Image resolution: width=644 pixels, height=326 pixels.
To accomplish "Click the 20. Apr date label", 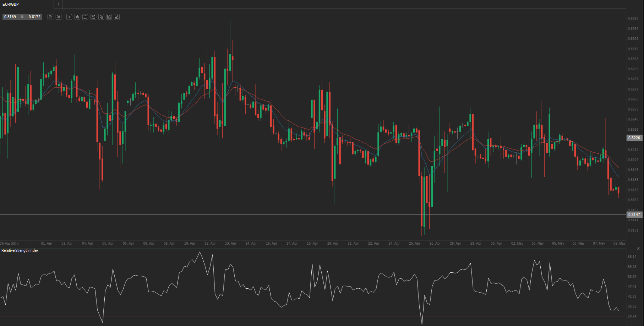I will coord(333,244).
